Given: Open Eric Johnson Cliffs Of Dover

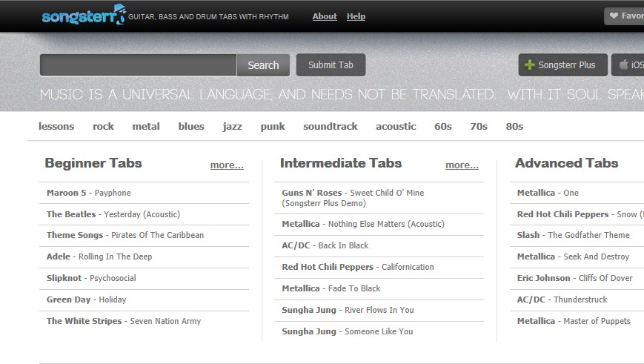Looking at the screenshot, I should 573,278.
